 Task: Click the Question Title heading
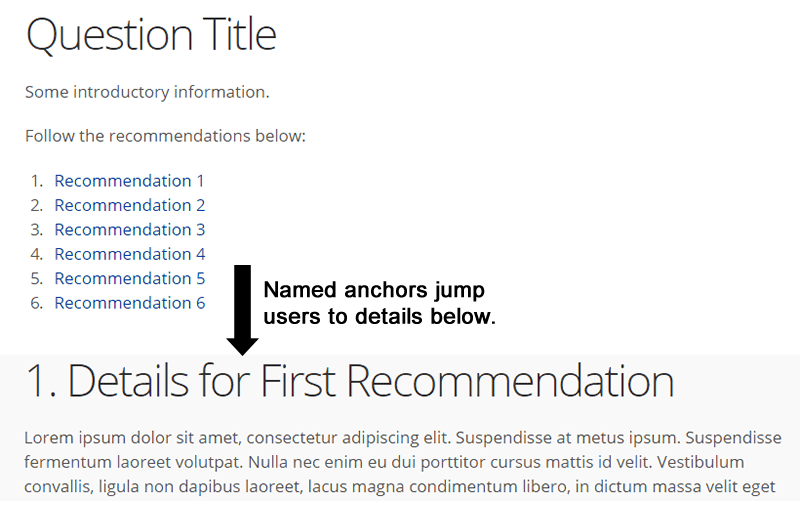(x=151, y=35)
